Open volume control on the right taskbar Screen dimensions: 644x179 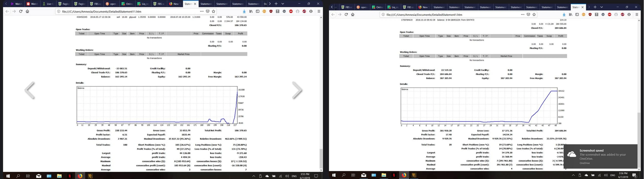[x=606, y=175]
